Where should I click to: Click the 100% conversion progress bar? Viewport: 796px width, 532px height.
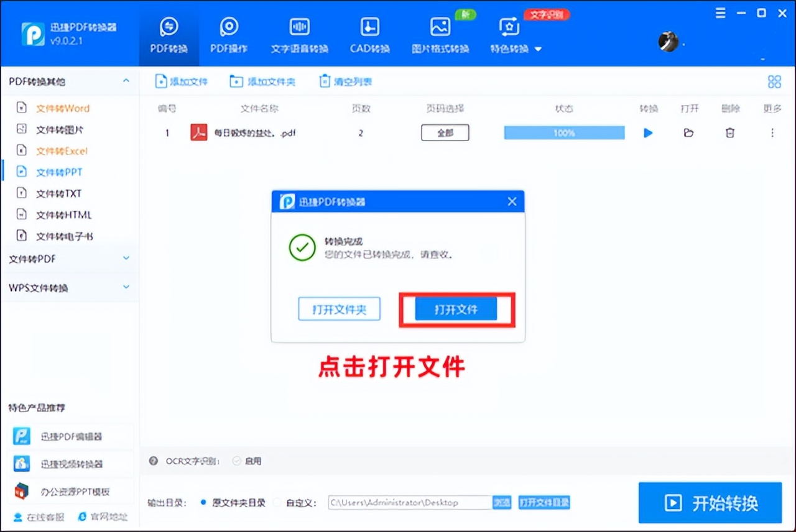(x=564, y=133)
